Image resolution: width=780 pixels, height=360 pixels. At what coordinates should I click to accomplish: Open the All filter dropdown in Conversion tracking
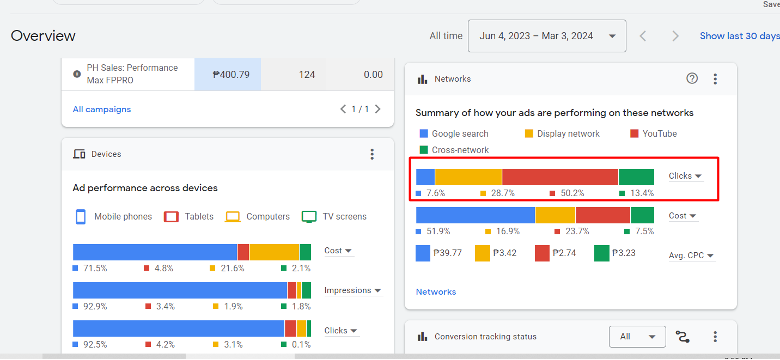tap(638, 337)
